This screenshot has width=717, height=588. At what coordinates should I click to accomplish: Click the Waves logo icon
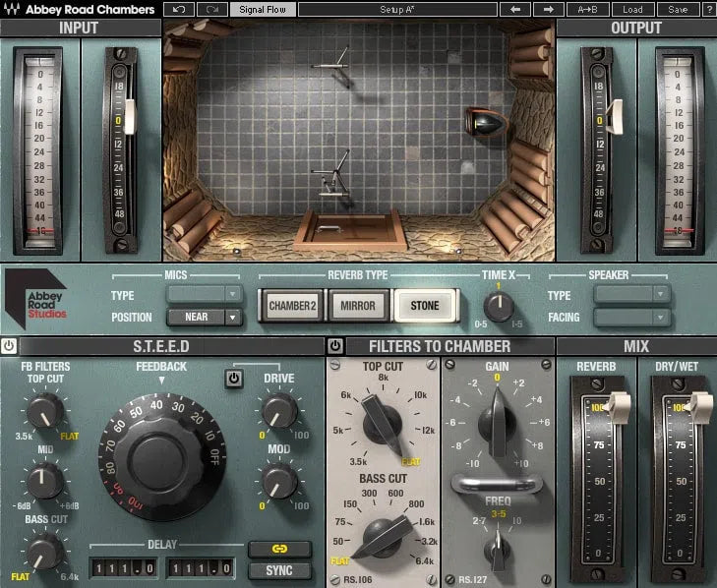[x=11, y=9]
